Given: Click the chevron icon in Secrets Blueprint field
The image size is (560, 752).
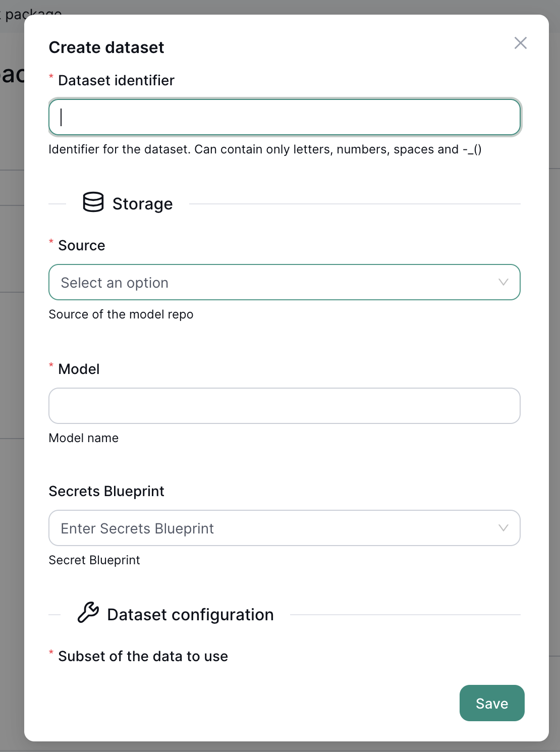Looking at the screenshot, I should (x=503, y=528).
